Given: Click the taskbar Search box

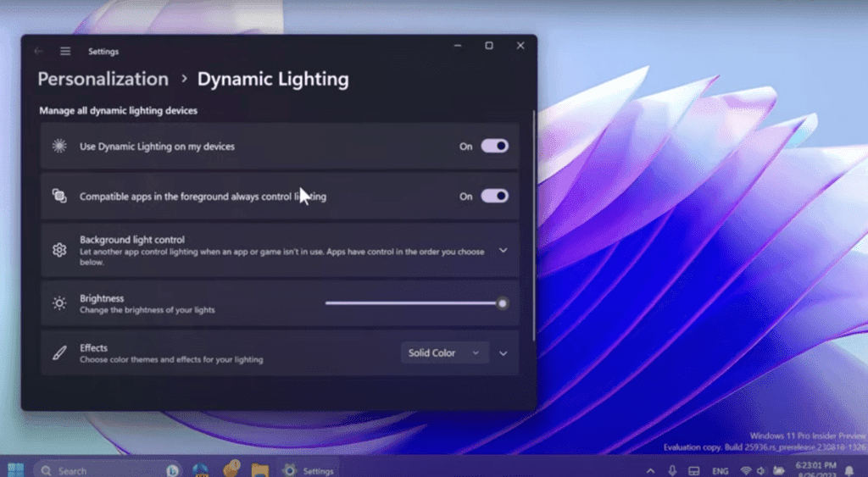Looking at the screenshot, I should [108, 470].
